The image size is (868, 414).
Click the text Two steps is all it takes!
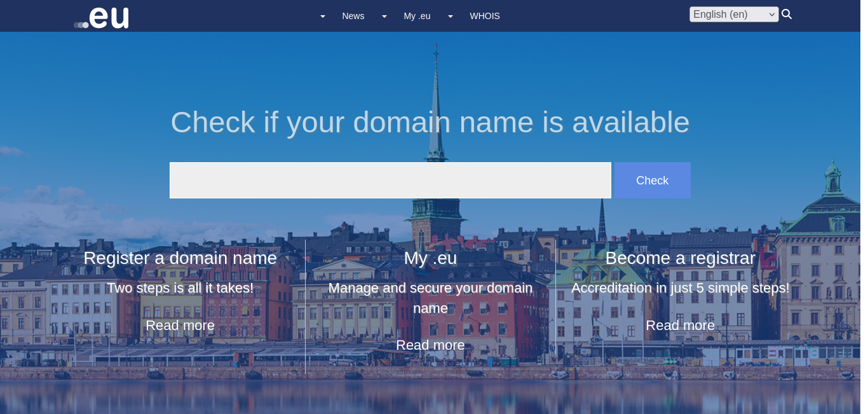(180, 288)
